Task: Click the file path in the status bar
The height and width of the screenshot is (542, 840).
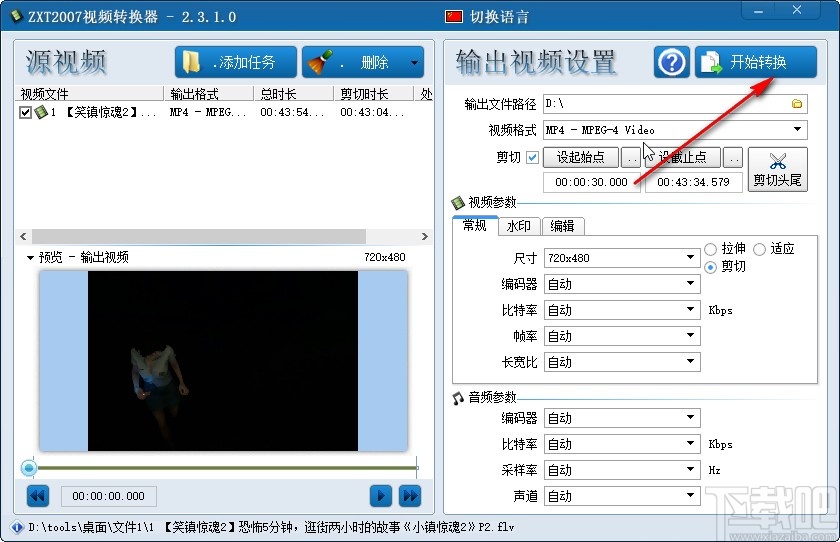Action: click(x=271, y=528)
